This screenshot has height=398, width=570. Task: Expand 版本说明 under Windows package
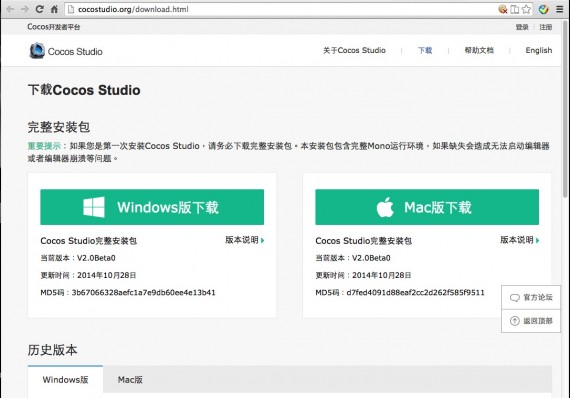pyautogui.click(x=245, y=240)
